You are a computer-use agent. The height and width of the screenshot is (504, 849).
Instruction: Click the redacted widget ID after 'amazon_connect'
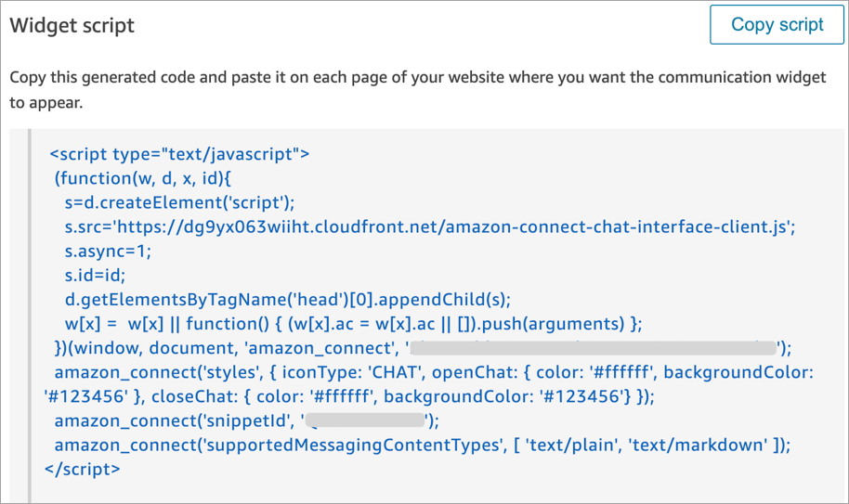click(594, 348)
